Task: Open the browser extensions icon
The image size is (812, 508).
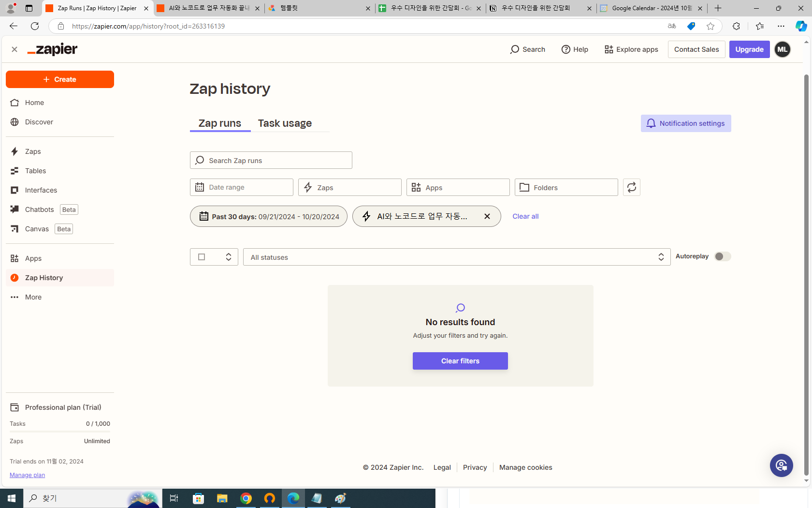Action: 736,26
